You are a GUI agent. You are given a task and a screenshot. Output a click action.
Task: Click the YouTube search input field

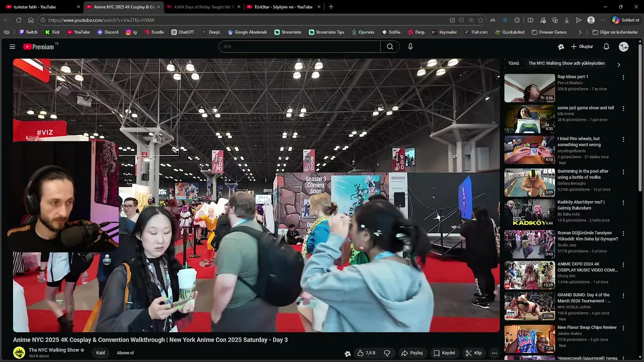click(299, 46)
